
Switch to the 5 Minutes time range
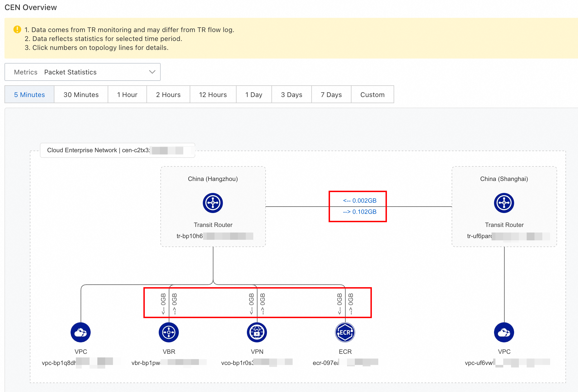point(29,95)
